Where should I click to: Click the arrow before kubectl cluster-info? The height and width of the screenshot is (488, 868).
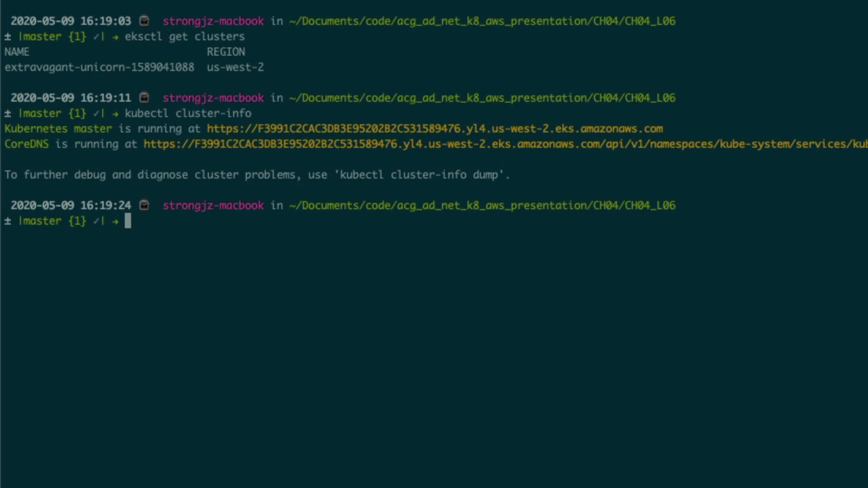(115, 114)
